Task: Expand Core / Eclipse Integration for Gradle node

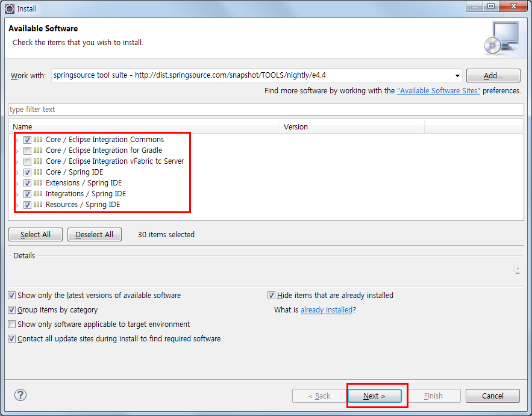Action: (x=17, y=151)
